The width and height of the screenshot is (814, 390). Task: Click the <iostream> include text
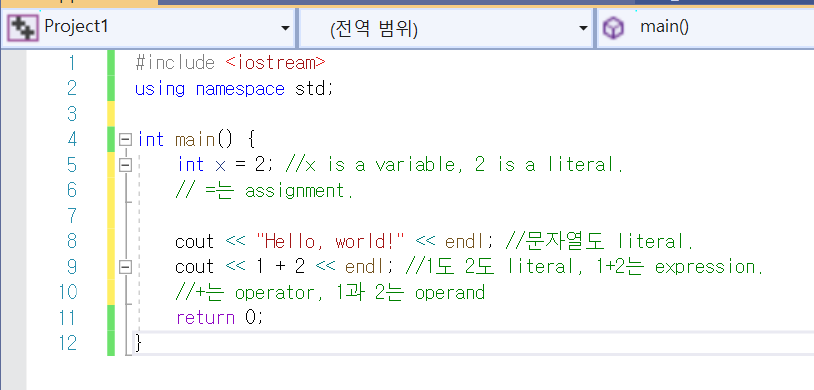pos(276,63)
